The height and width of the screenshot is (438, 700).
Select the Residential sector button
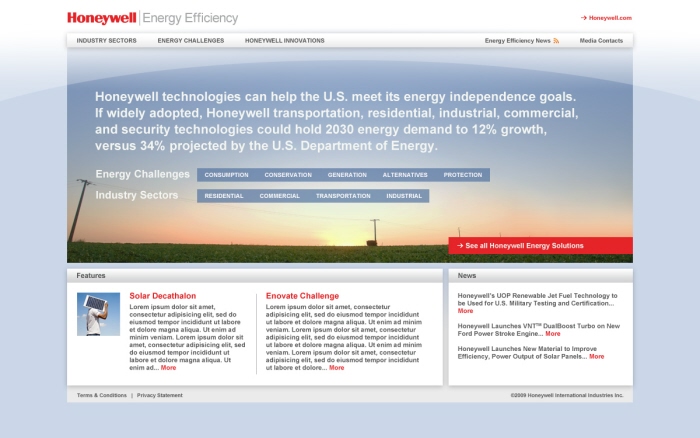(224, 196)
